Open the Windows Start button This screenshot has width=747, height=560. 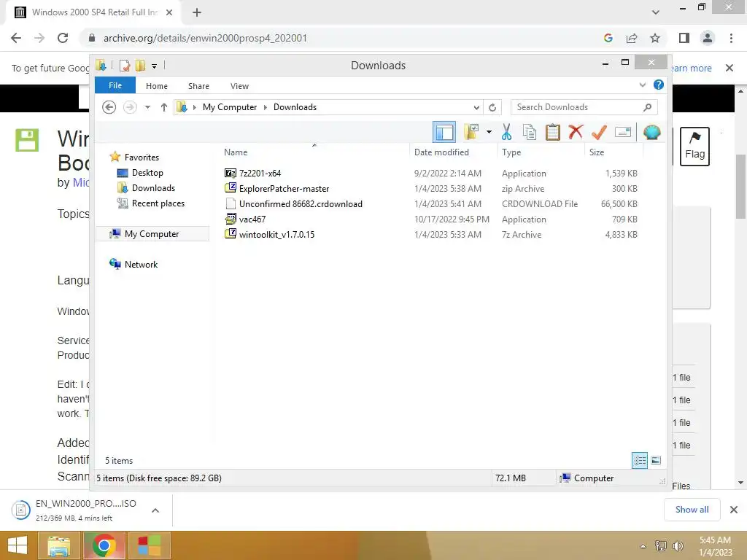(18, 545)
